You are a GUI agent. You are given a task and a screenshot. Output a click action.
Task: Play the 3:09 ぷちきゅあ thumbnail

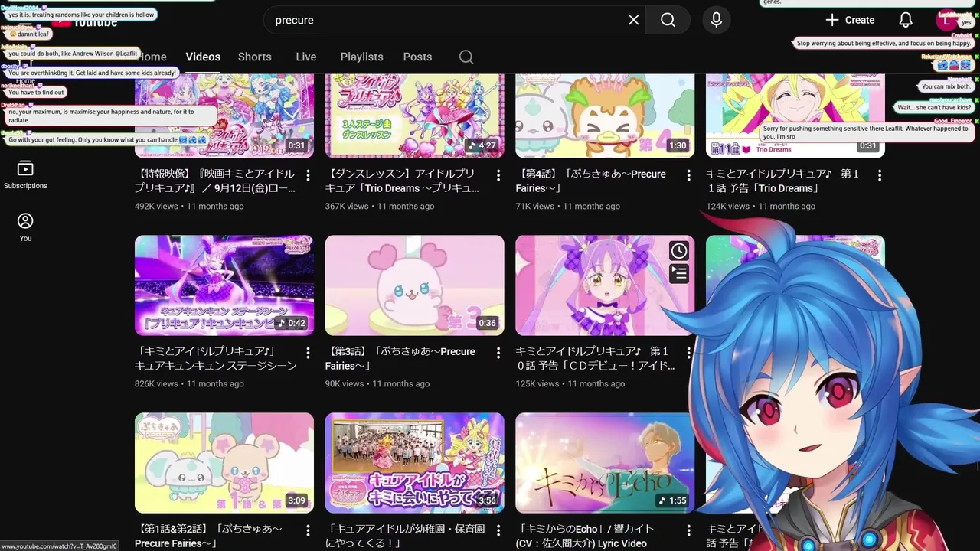click(224, 463)
